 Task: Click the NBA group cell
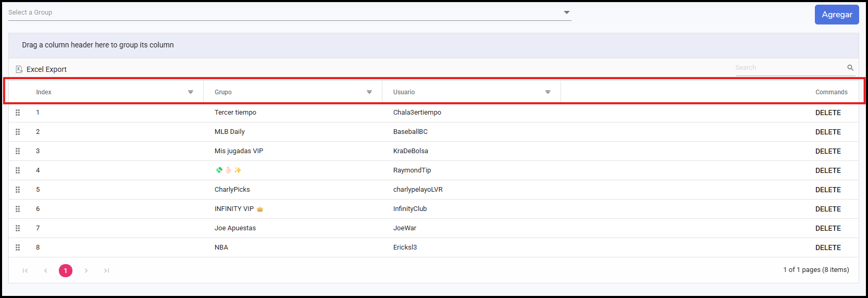[221, 247]
